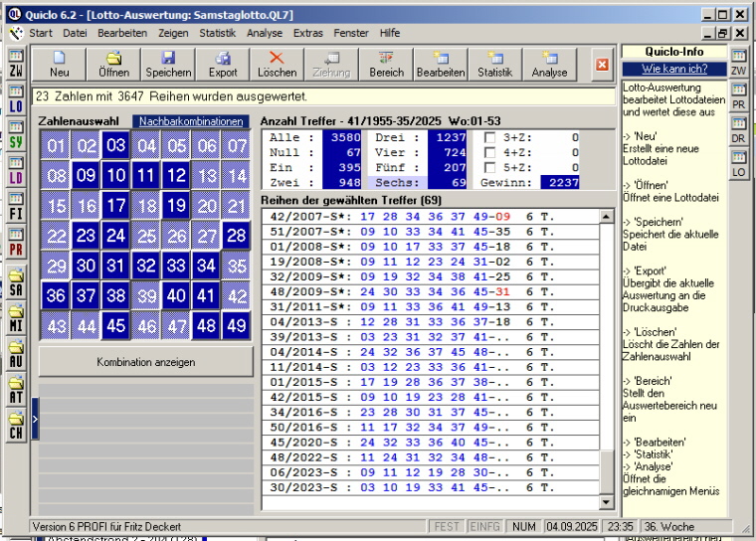Open the 'Wie kann ich?' help link
This screenshot has width=756, height=541.
click(673, 69)
